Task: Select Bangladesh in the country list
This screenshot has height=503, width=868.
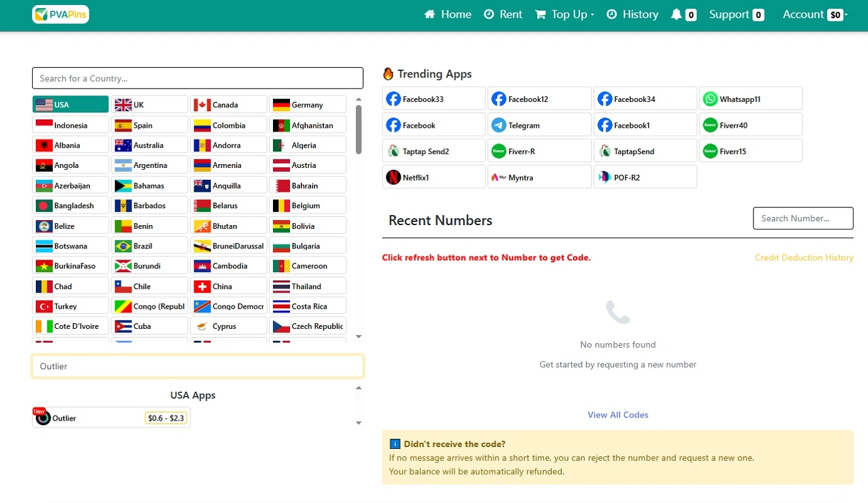Action: pyautogui.click(x=70, y=205)
